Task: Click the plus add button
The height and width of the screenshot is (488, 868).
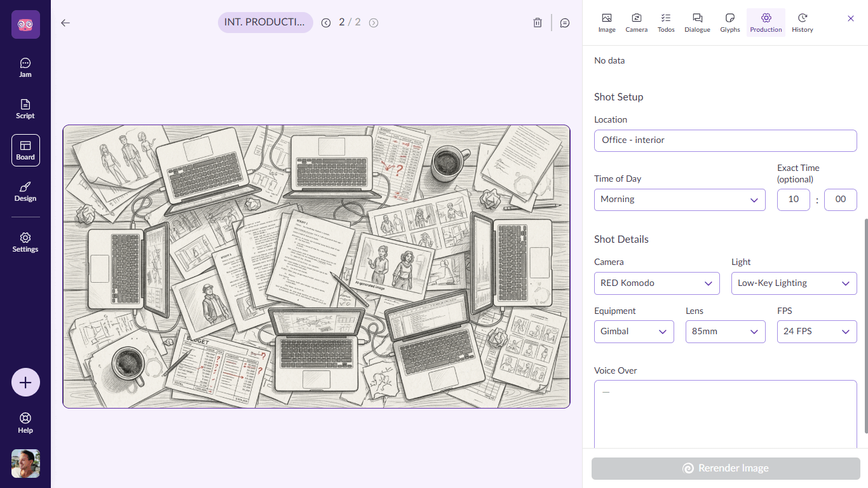Action: click(x=25, y=383)
